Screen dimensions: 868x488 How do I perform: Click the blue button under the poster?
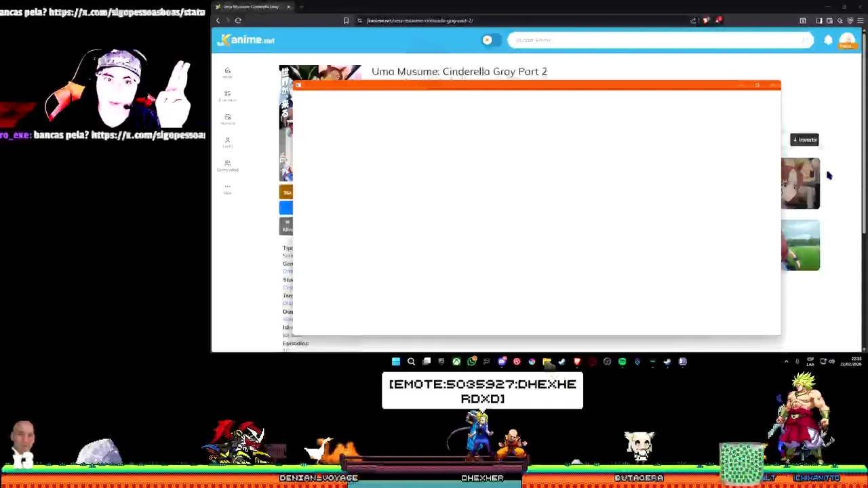(285, 208)
